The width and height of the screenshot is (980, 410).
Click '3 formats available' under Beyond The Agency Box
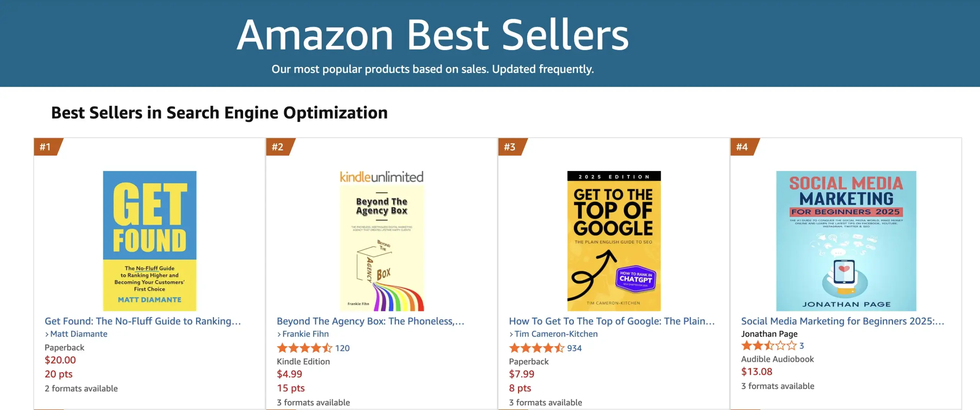coord(313,402)
